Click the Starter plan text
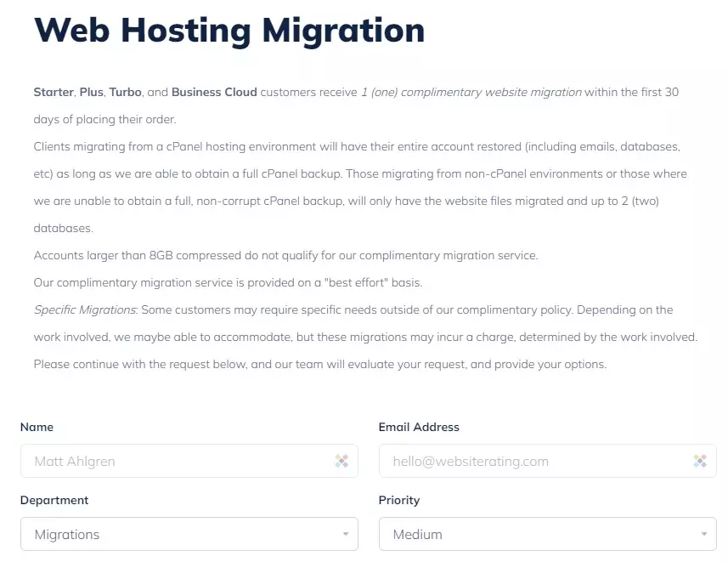Screen dimensions: 728x562 53,92
